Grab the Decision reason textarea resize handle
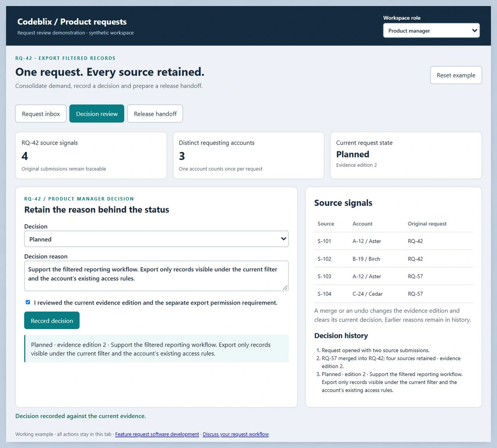Screen dimensions: 497x448 tap(285, 288)
